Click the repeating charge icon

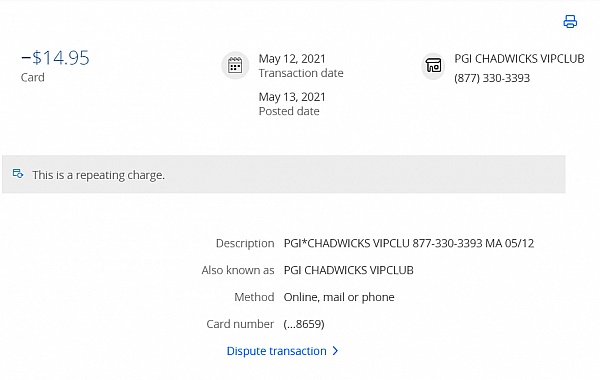click(x=18, y=174)
